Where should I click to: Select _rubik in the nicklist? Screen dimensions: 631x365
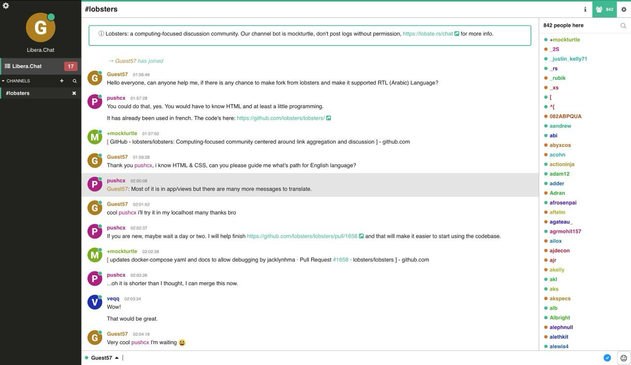(x=557, y=78)
